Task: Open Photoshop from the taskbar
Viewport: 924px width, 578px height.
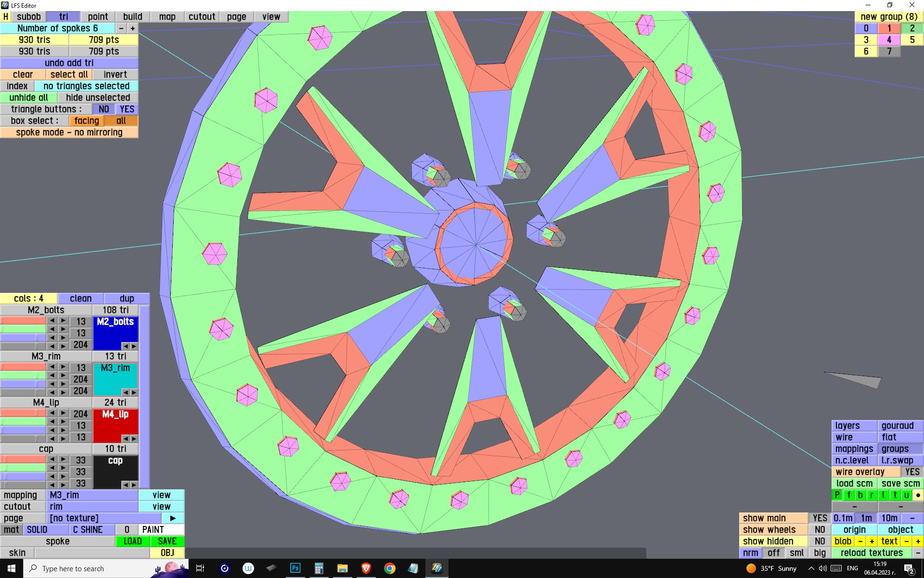Action: 295,568
